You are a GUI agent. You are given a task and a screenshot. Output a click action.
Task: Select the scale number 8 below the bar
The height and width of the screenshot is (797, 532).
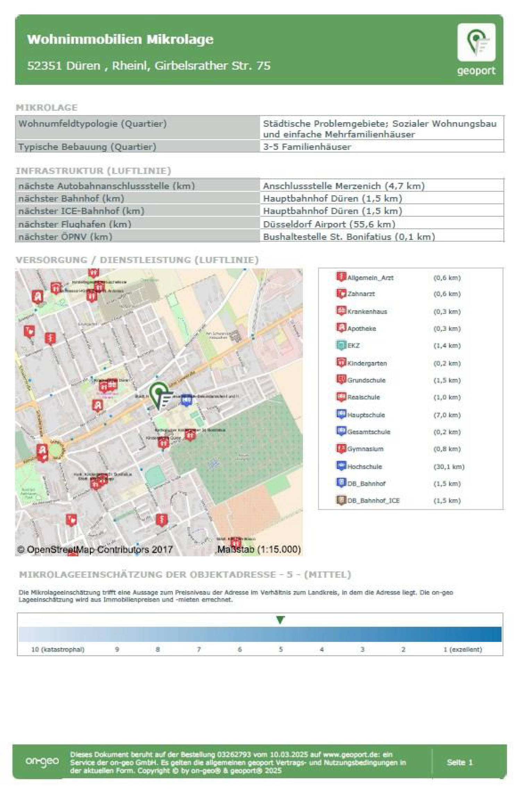(x=158, y=649)
